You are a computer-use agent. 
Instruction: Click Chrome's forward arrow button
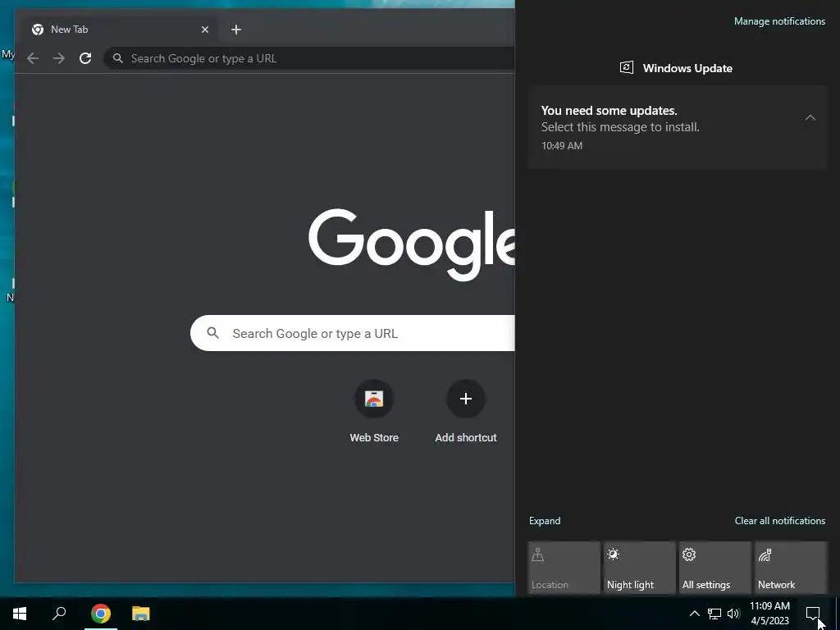point(59,58)
